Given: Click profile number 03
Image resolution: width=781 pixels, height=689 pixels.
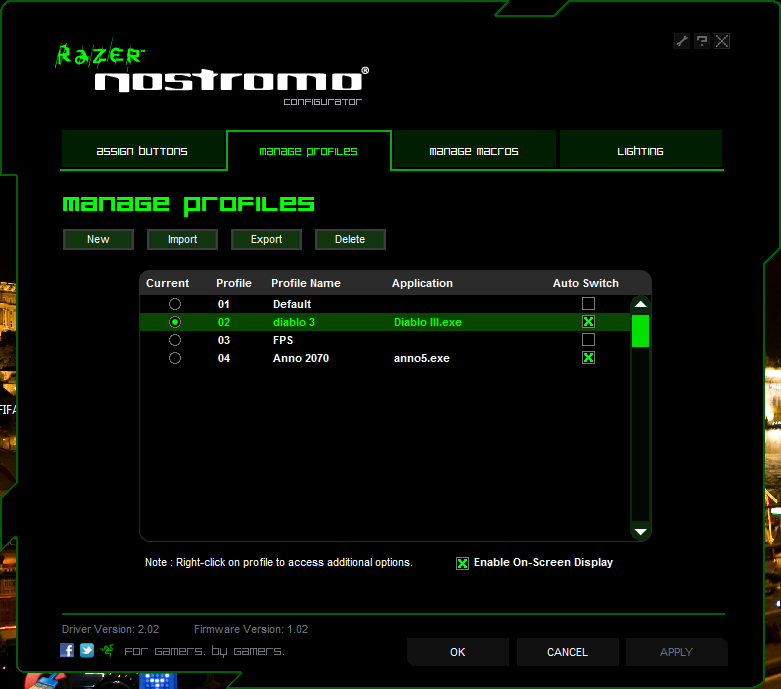Looking at the screenshot, I should 224,340.
